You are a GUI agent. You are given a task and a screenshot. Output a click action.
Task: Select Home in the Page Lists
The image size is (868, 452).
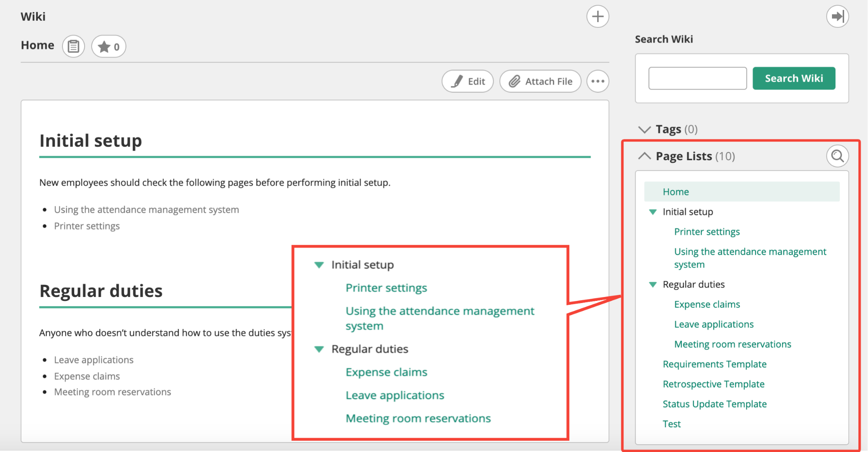676,192
